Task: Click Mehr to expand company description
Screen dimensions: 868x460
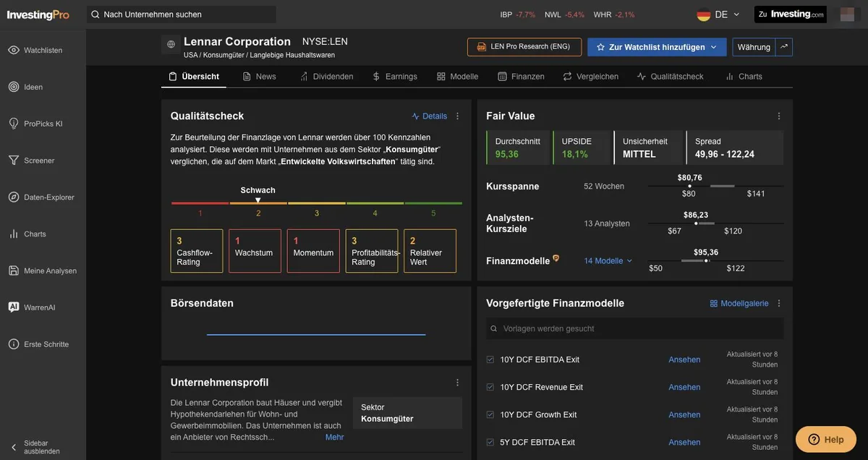Action: click(x=335, y=438)
